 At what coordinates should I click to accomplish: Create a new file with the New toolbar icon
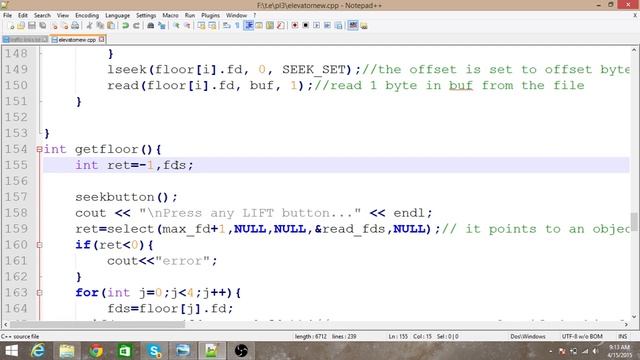tap(11, 26)
